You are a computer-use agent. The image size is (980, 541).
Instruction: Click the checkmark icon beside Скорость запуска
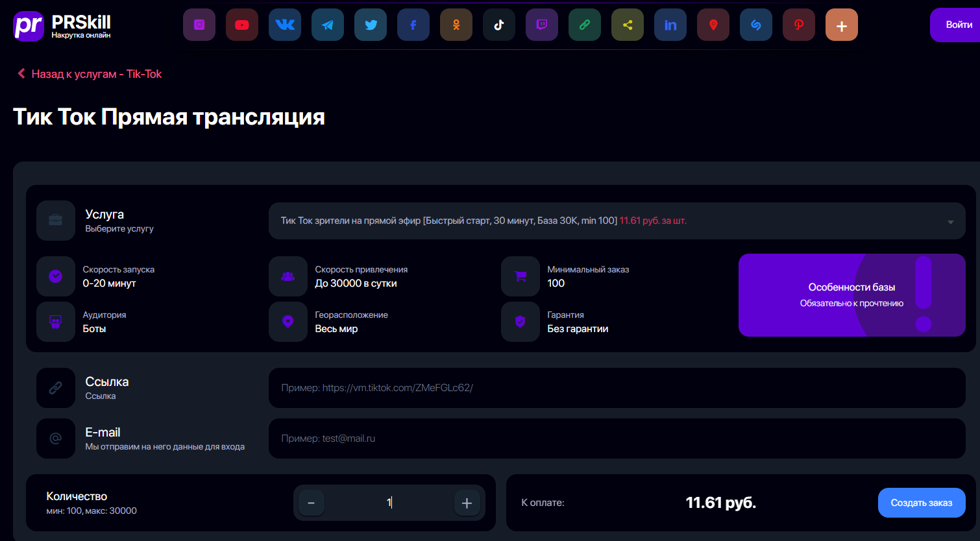click(56, 276)
